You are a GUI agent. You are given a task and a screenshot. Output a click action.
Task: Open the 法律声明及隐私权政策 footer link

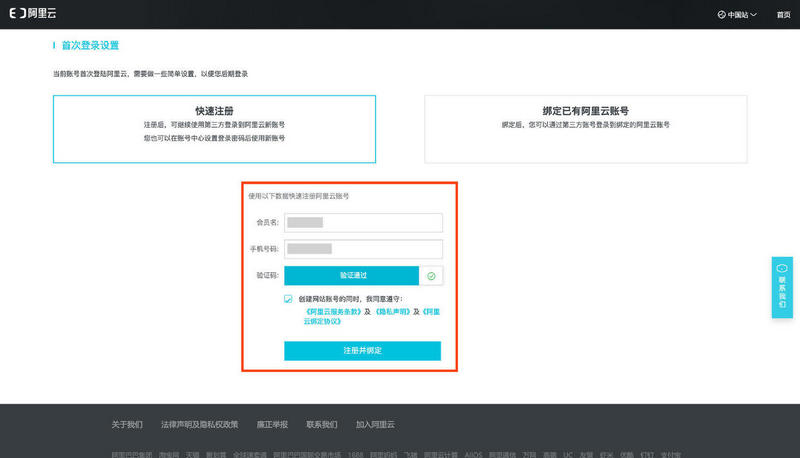[199, 424]
